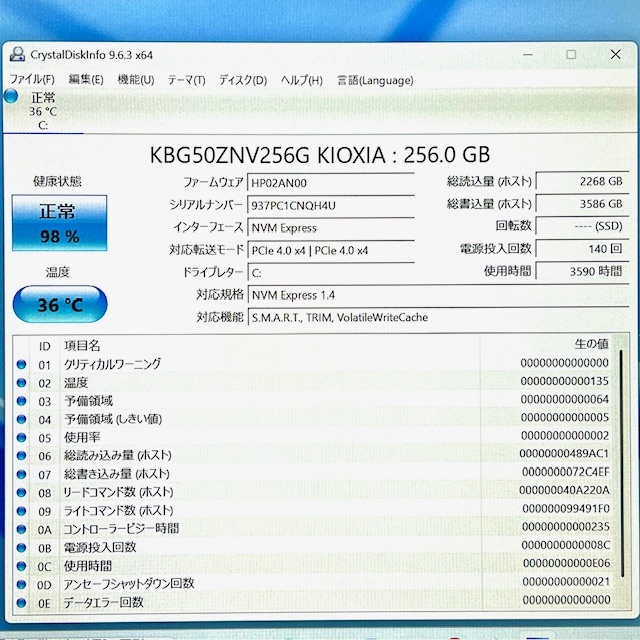Click raw value 00000040A220A
Screen dimensions: 640x640
point(564,490)
